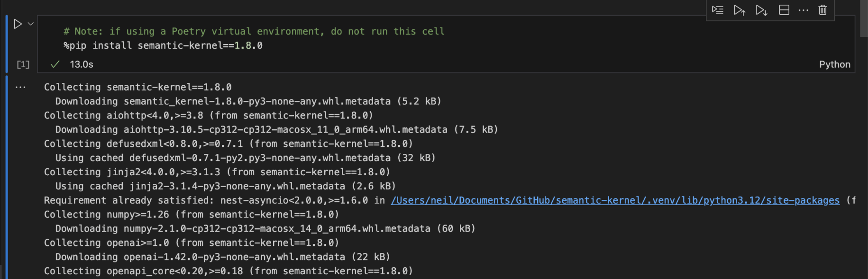868x279 pixels.
Task: Execute this cell and cells below
Action: 761,10
